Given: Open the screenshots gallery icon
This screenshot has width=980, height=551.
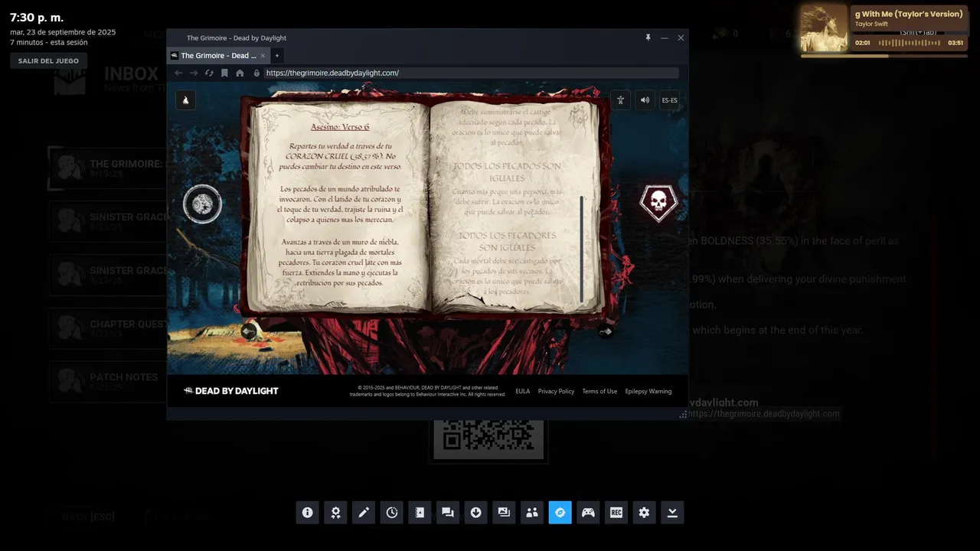Looking at the screenshot, I should click(x=504, y=513).
